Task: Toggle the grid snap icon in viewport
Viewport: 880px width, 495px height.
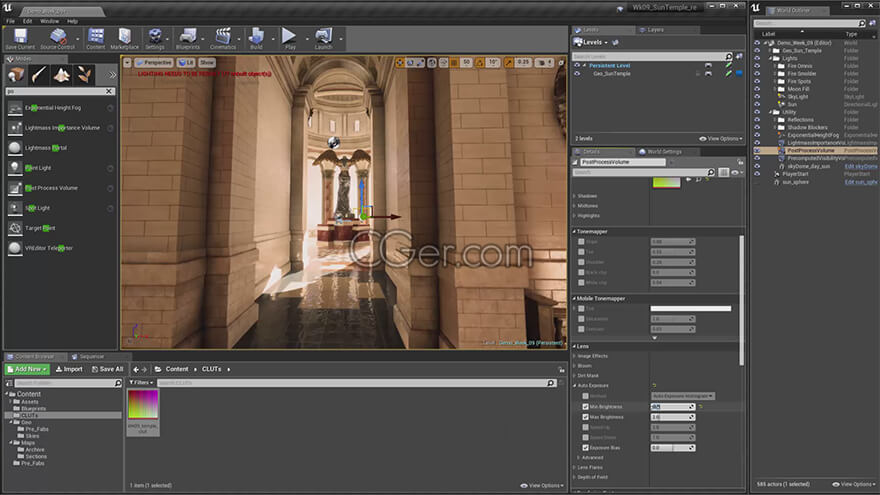Action: [x=454, y=63]
